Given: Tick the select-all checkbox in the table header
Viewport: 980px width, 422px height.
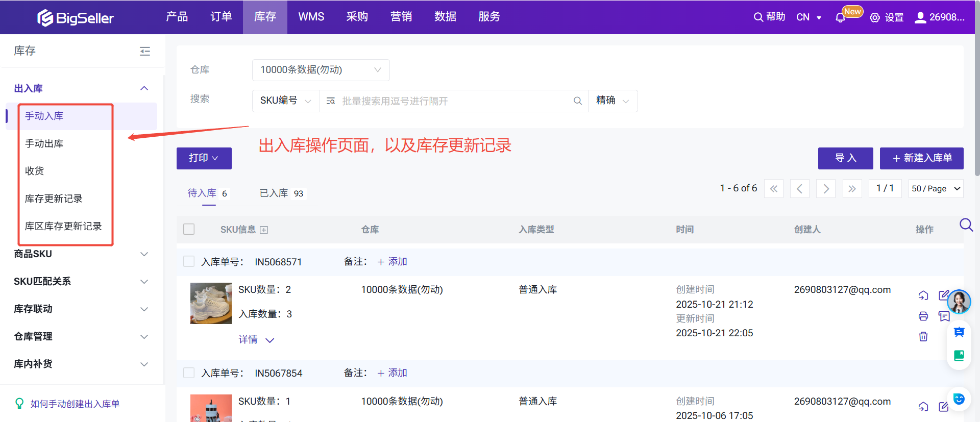Looking at the screenshot, I should [x=189, y=229].
